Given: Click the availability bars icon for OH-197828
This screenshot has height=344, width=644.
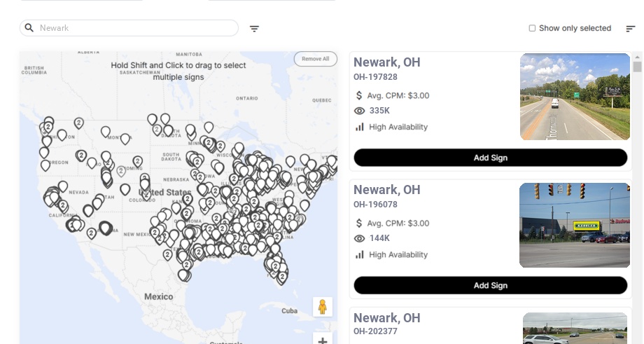Looking at the screenshot, I should pos(360,127).
